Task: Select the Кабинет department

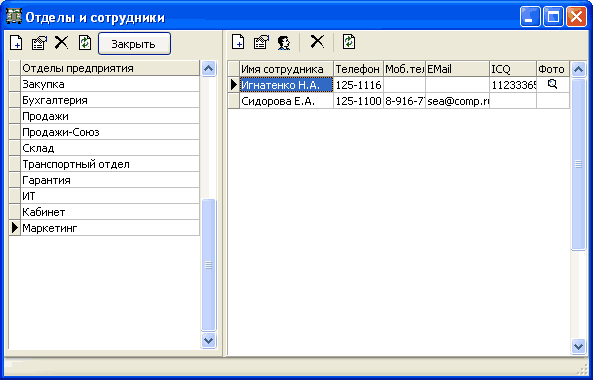Action: point(110,212)
